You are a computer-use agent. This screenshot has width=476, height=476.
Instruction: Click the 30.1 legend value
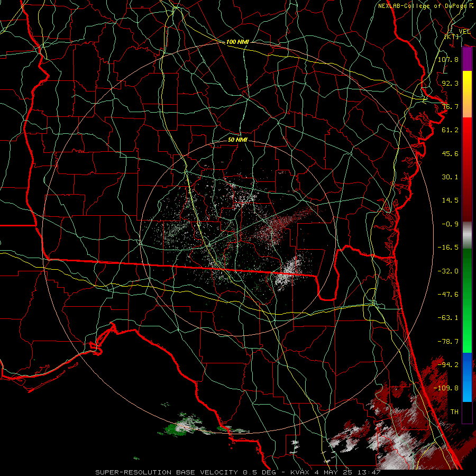coord(450,177)
